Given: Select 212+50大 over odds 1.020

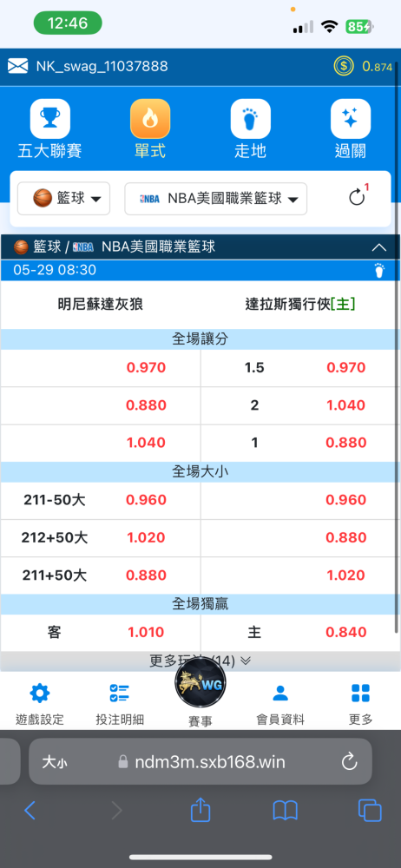Looking at the screenshot, I should [146, 537].
